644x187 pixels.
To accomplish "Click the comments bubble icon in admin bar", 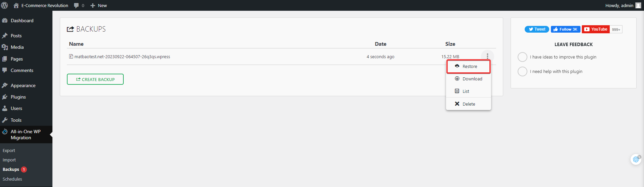I will coord(76,5).
